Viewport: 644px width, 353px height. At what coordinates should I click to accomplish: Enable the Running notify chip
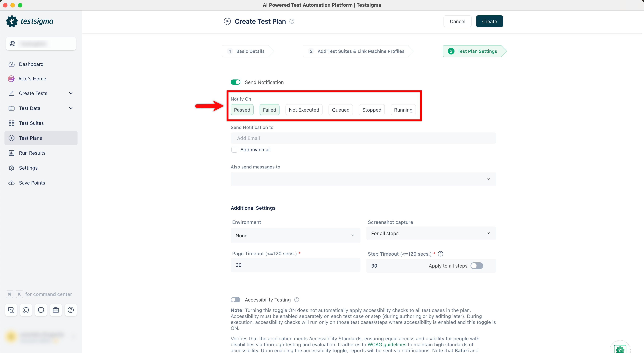403,110
